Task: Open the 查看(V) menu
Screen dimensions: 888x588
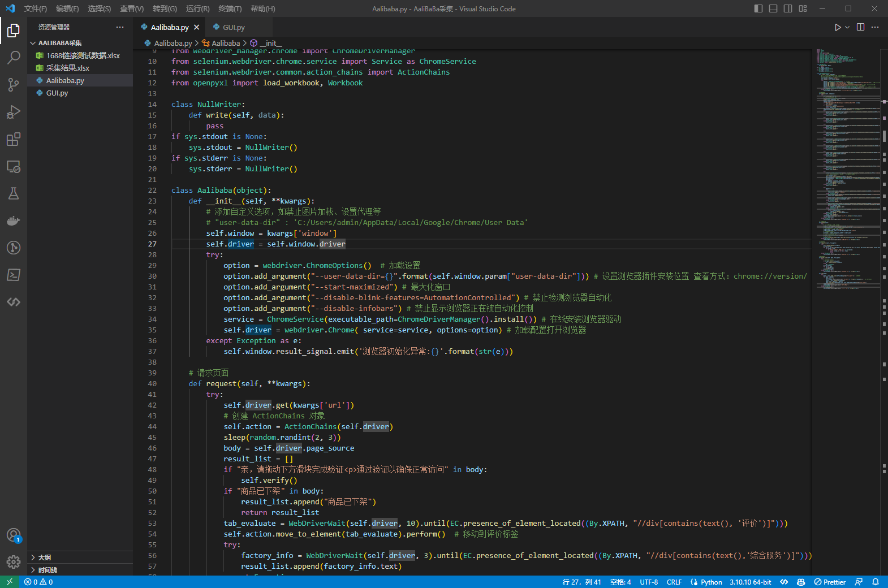Action: point(132,8)
